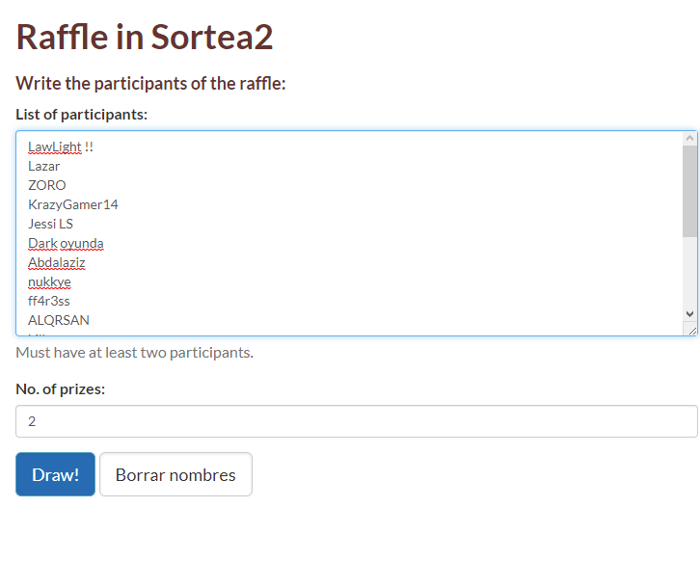Click the blue Draw! button

55,474
